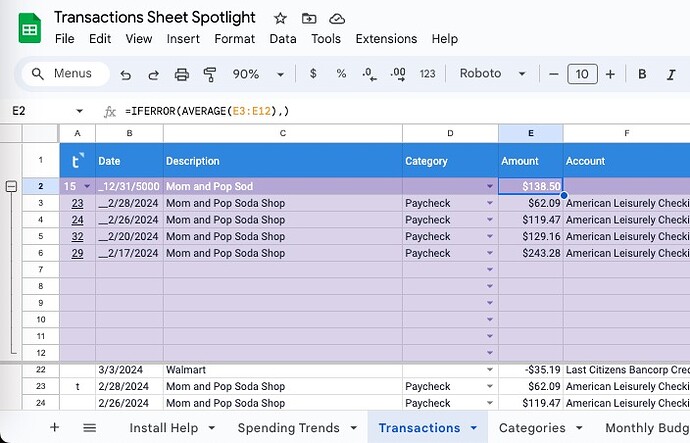The image size is (690, 443).
Task: Toggle bold formatting
Action: 642,74
